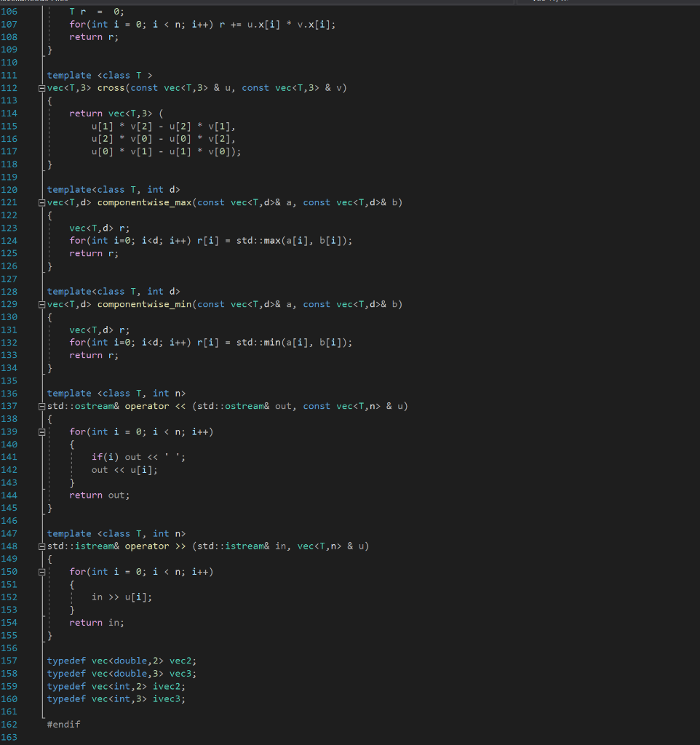The image size is (700, 745).
Task: Click "u[2] * v[0] - u[0] * v[2]," line
Action: (x=164, y=139)
